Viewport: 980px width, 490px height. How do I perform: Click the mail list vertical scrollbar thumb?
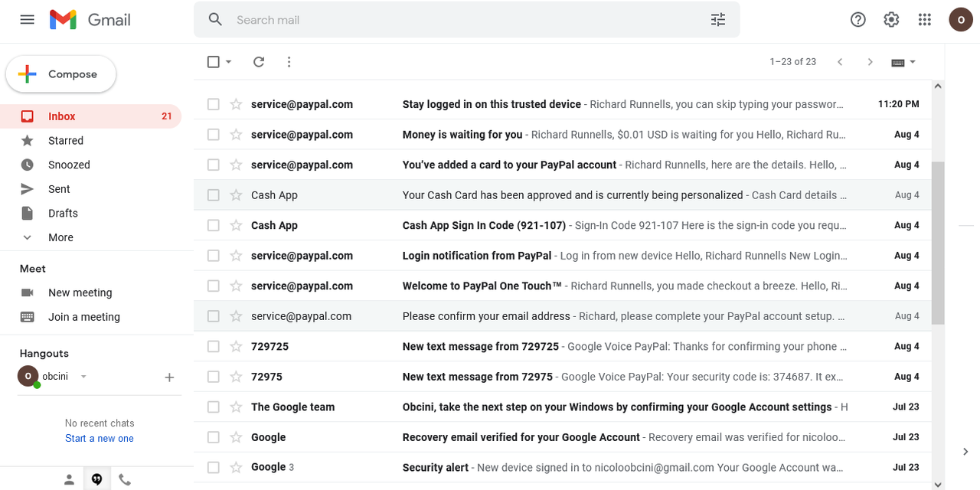938,243
